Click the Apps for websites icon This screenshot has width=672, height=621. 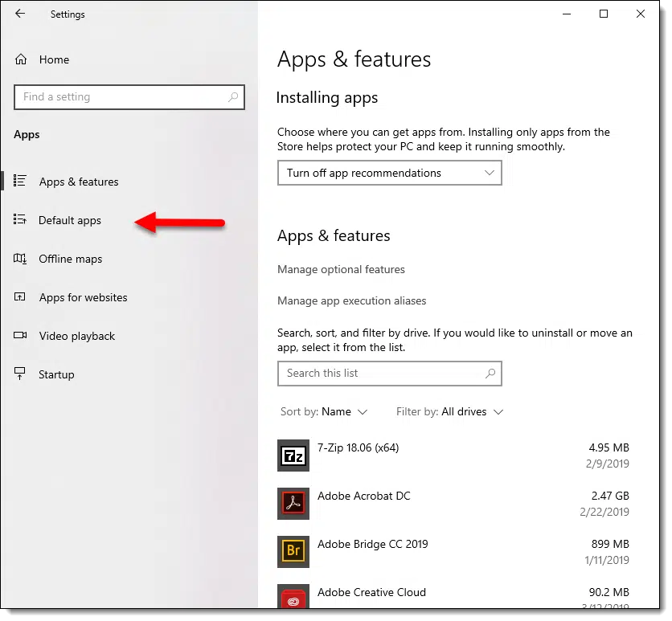(20, 297)
